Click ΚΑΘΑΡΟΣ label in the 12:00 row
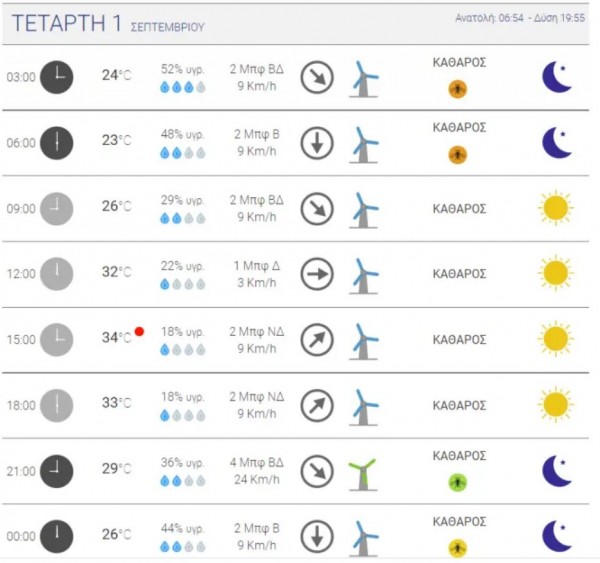 pyautogui.click(x=459, y=273)
